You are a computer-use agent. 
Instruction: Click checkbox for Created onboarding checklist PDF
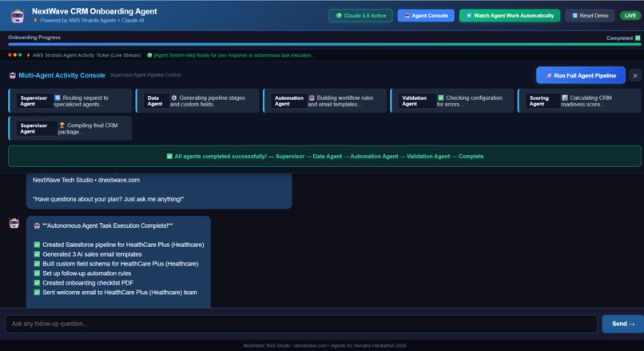[x=37, y=283]
